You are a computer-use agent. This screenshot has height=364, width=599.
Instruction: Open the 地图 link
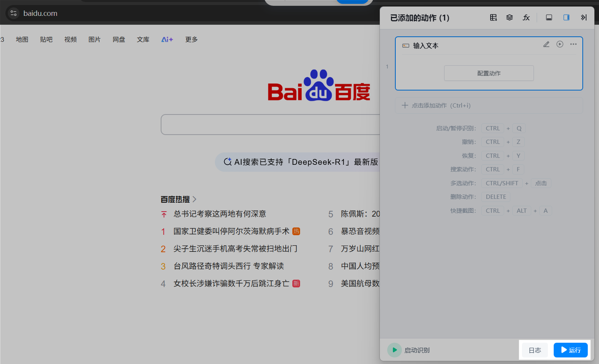(22, 39)
